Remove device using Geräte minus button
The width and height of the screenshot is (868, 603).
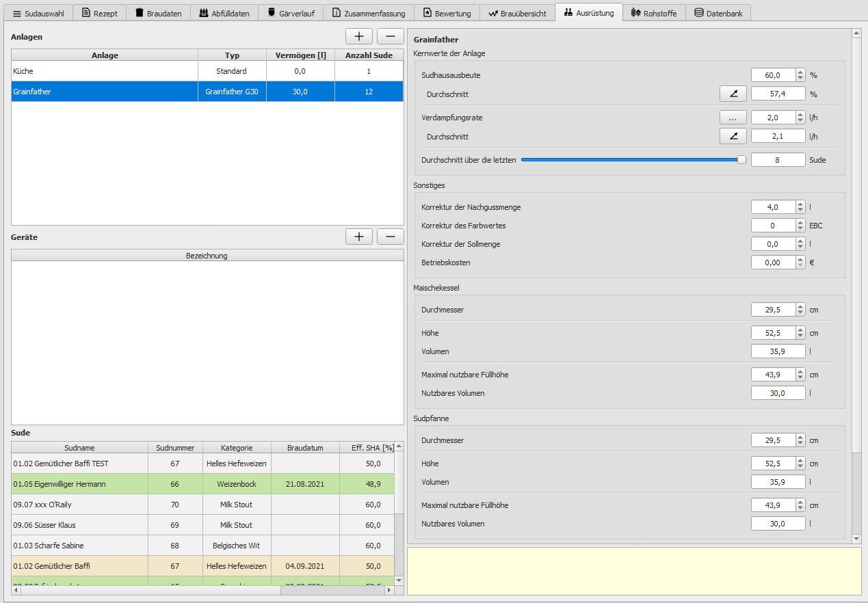(390, 237)
